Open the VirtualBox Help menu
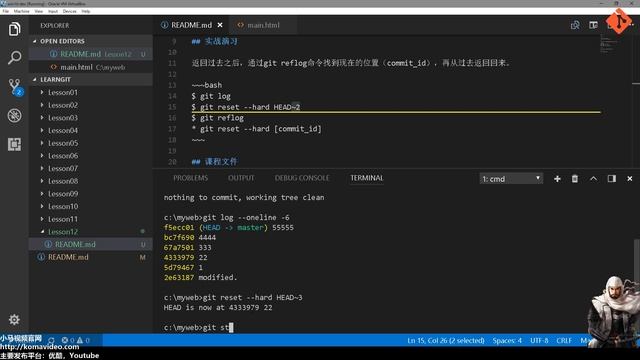The width and height of the screenshot is (640, 360). coord(86,11)
